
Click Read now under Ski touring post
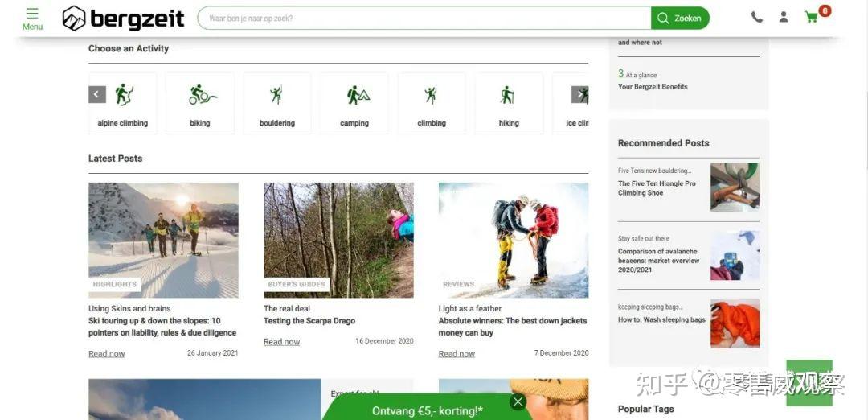[x=106, y=353]
